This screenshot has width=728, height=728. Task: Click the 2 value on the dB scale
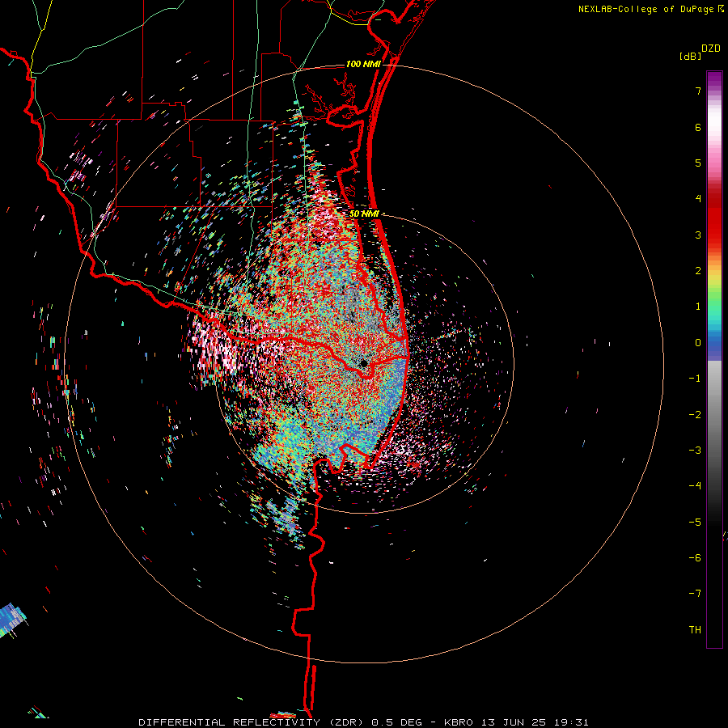tap(698, 271)
